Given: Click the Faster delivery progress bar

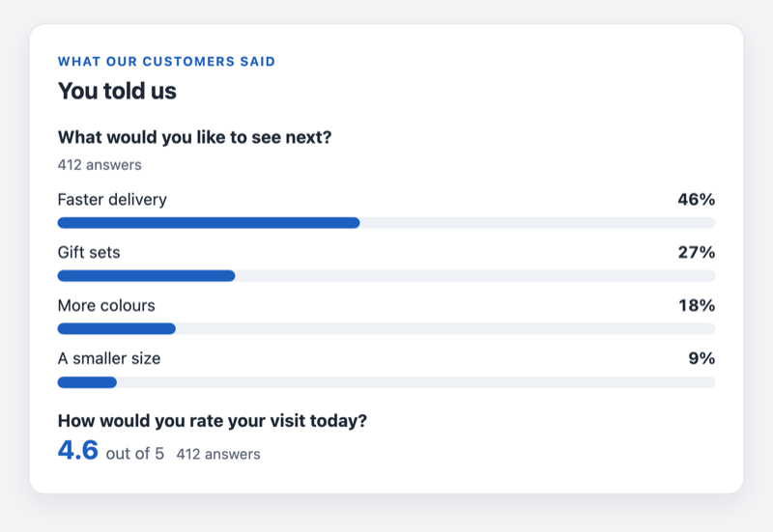Looking at the screenshot, I should [x=386, y=223].
